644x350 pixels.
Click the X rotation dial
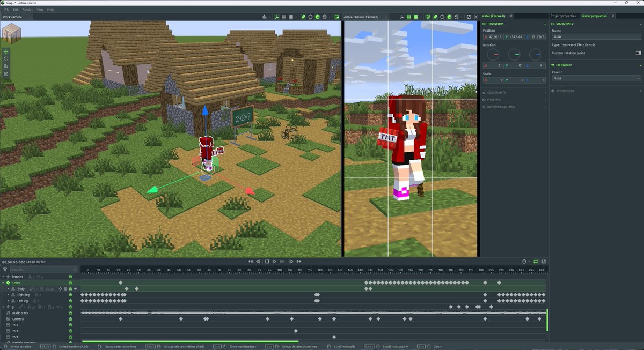[x=493, y=54]
